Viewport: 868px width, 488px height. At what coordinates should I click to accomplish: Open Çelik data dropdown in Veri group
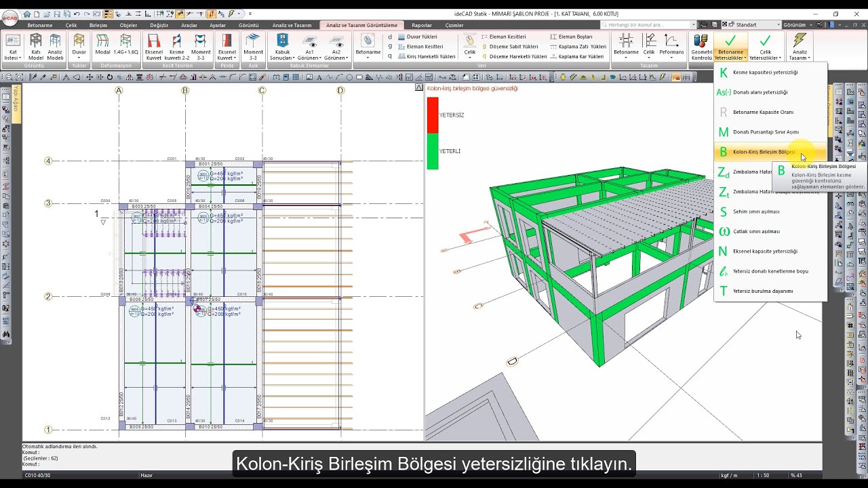pos(469,47)
